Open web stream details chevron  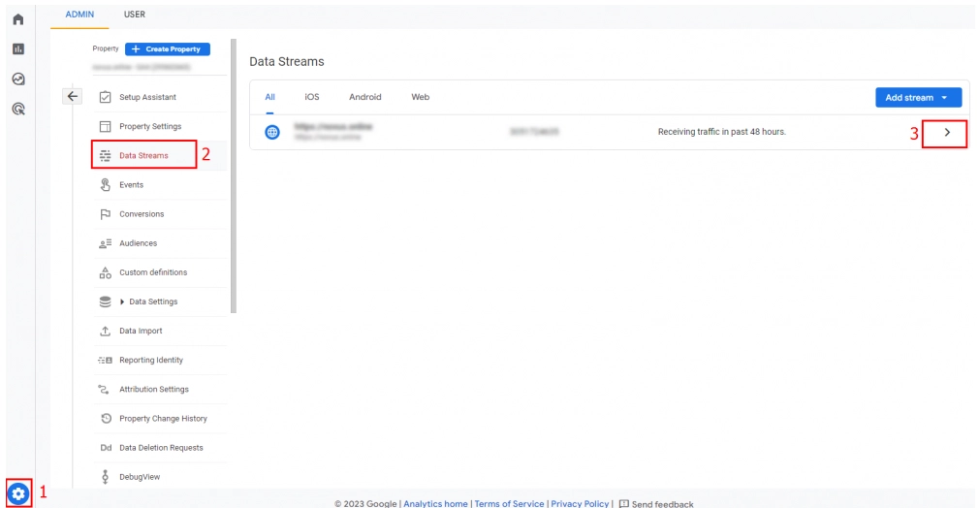(x=946, y=133)
